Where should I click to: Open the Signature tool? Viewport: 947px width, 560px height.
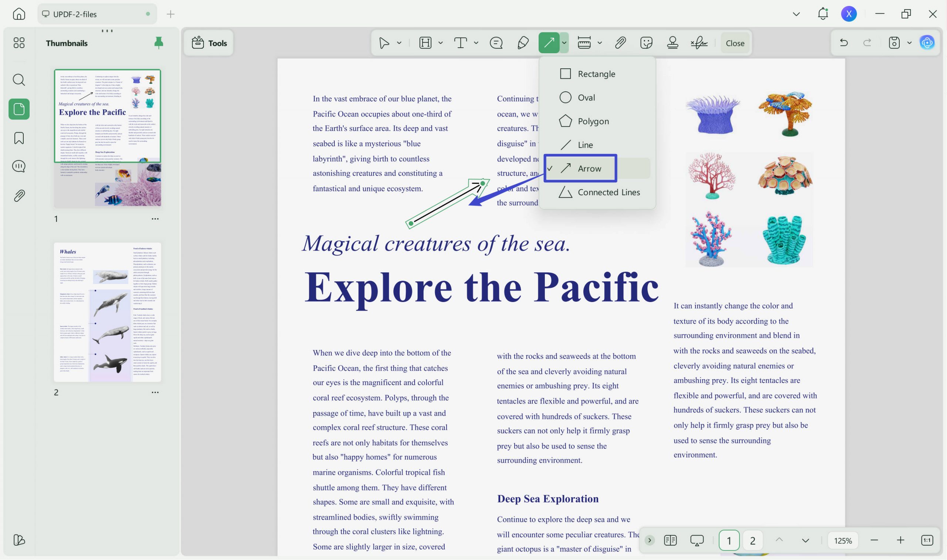click(699, 43)
